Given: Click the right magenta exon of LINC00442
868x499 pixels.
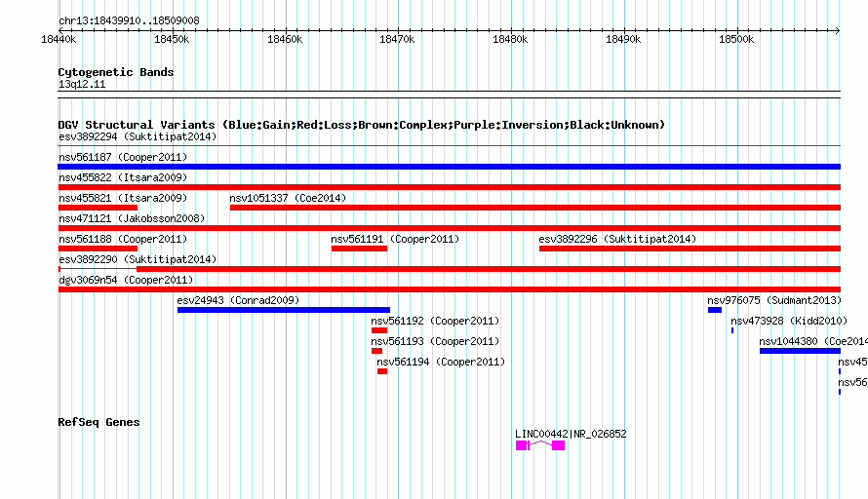Looking at the screenshot, I should 558,445.
